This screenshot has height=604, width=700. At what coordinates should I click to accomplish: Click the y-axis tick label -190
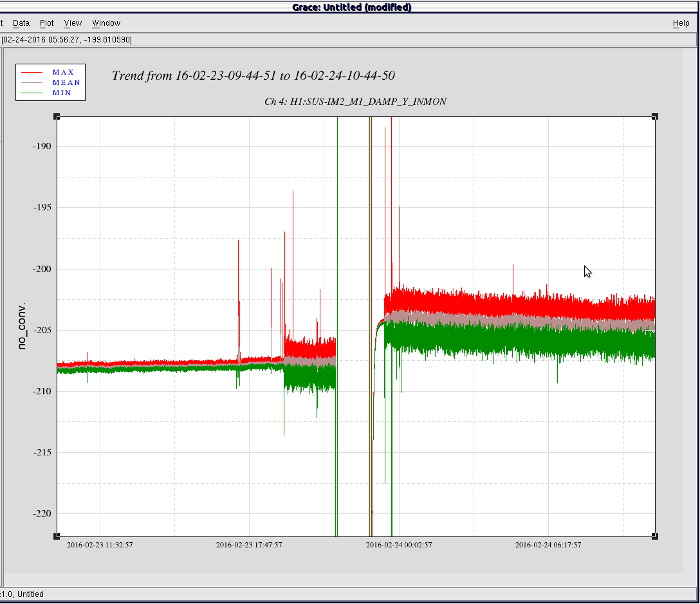tap(42, 147)
